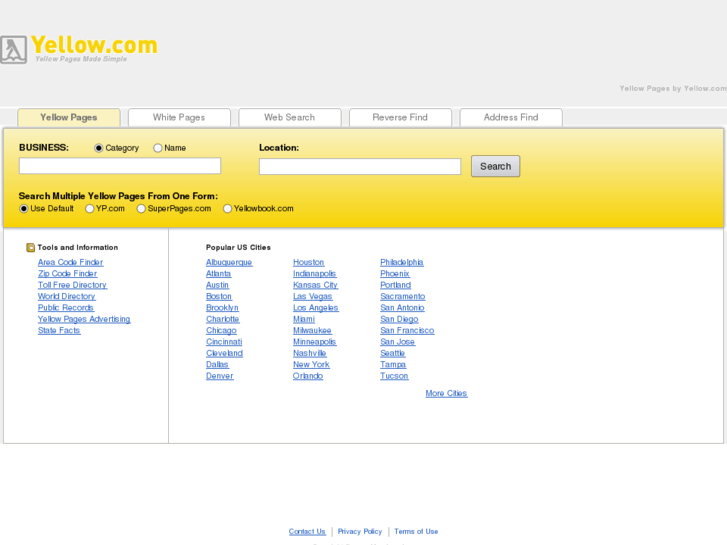Open Yellow Pages Advertising link
Viewport: 727px width, 545px height.
(84, 319)
